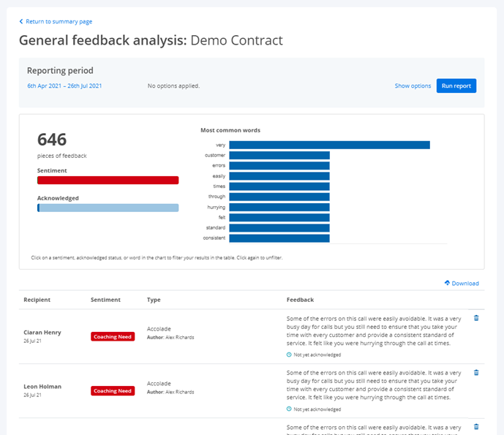This screenshot has height=435, width=504.
Task: Click the 646 feedback count
Action: 52,140
